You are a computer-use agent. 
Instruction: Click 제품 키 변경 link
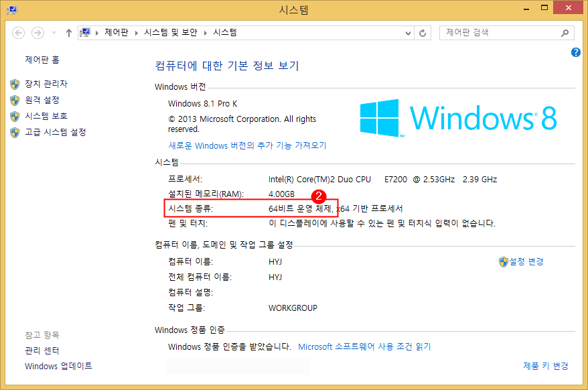546,366
